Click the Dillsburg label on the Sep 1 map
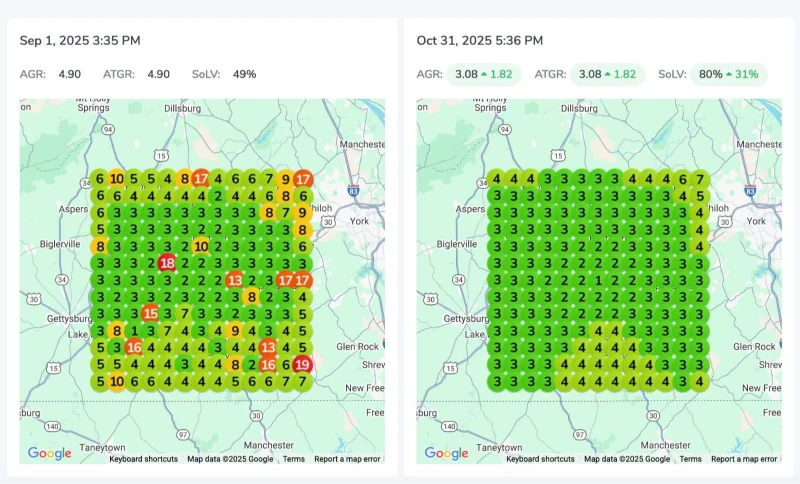The width and height of the screenshot is (800, 484). tap(183, 109)
